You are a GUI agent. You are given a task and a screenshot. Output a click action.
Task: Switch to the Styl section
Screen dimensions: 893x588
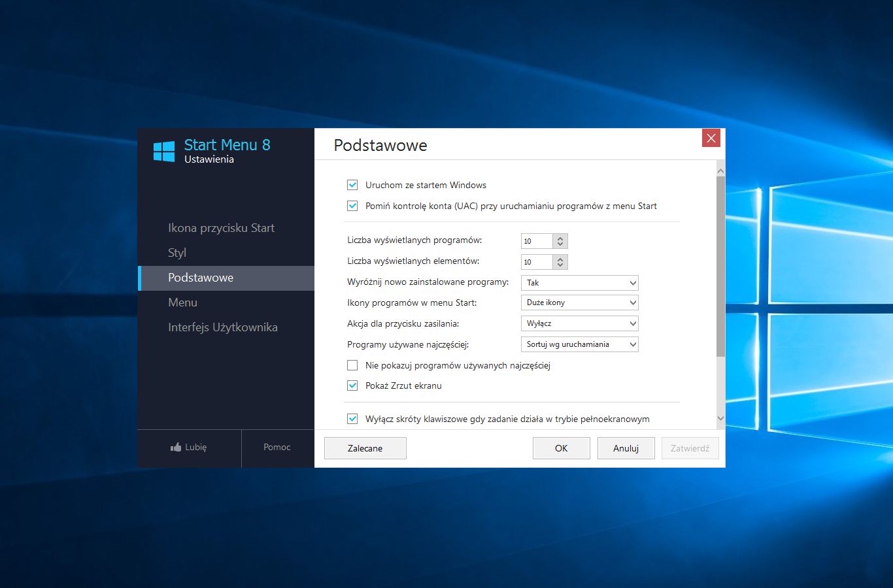tap(226, 253)
